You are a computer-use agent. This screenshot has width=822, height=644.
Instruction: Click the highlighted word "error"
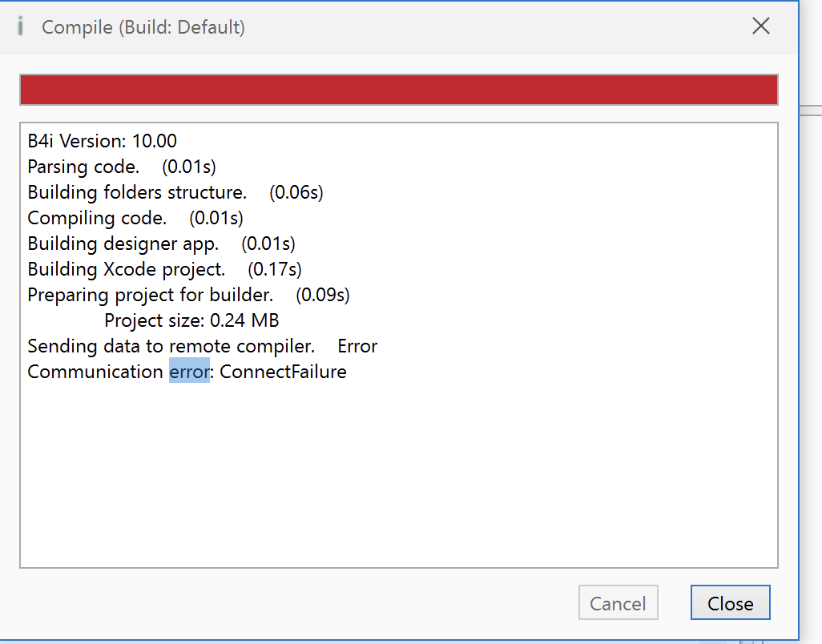(x=189, y=372)
